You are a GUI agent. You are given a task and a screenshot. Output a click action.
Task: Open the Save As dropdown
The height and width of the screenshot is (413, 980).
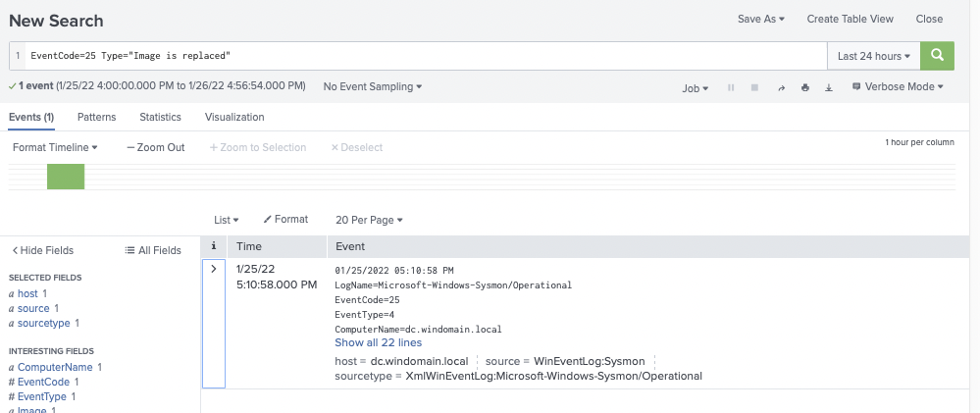tap(760, 19)
